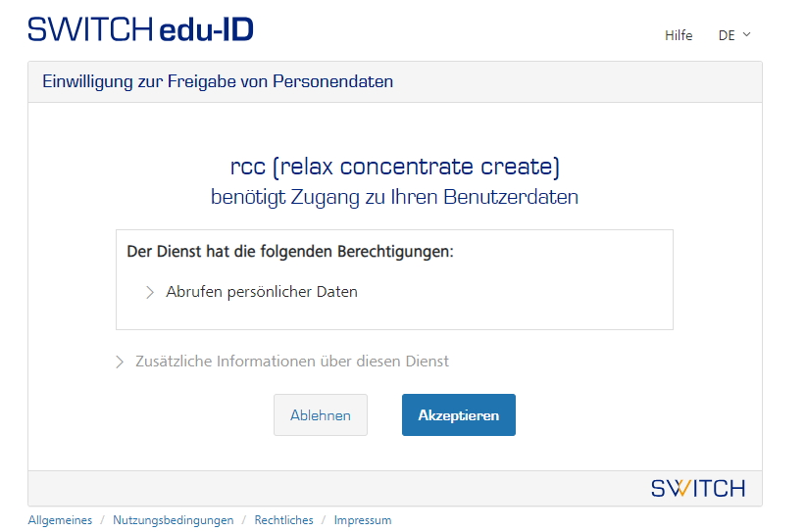Click the text 'rcc (relax concentrate create)'

tap(395, 167)
